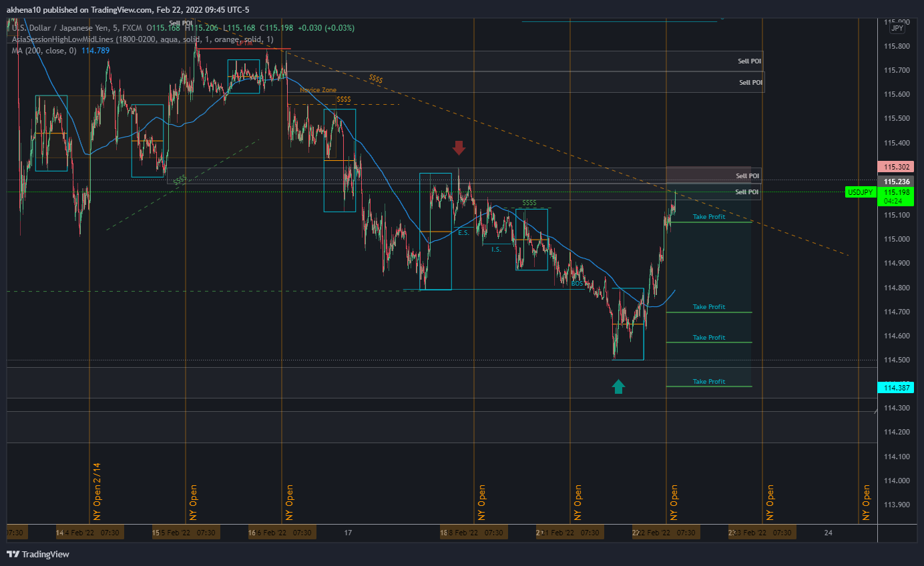924x566 pixels.
Task: Click the 114.800 price axis tick
Action: [x=895, y=288]
